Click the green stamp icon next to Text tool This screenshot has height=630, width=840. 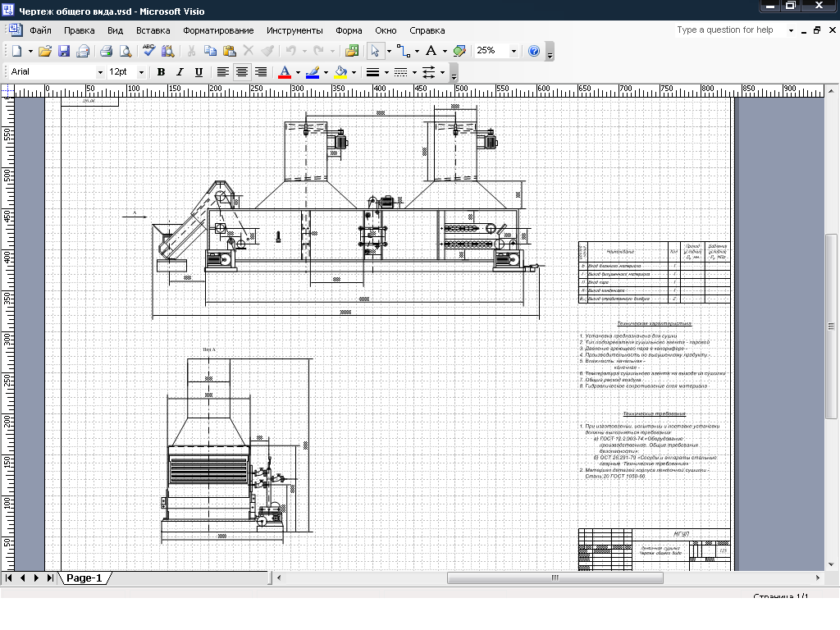pos(459,51)
